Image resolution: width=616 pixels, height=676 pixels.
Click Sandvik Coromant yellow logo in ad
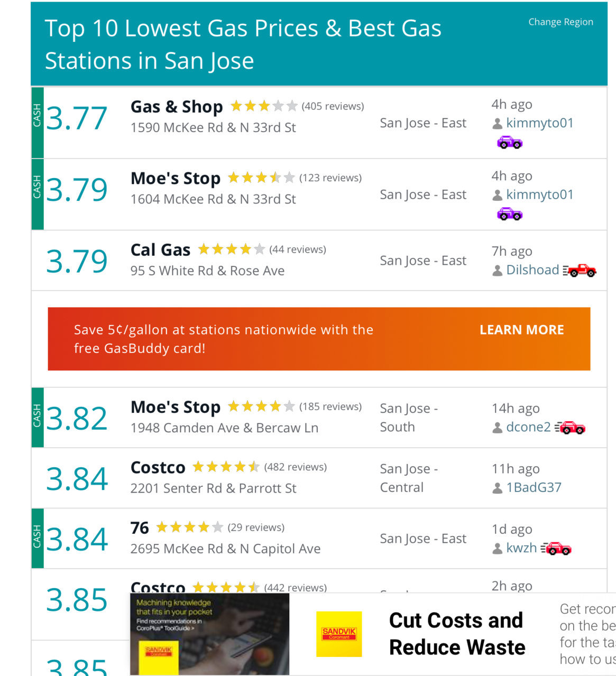(x=339, y=634)
